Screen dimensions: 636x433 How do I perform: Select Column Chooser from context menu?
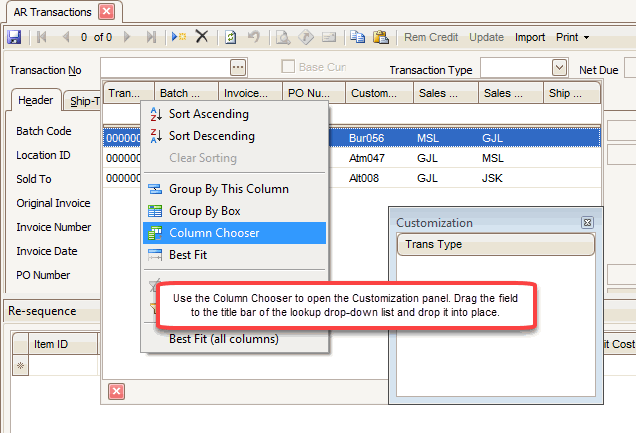point(214,233)
